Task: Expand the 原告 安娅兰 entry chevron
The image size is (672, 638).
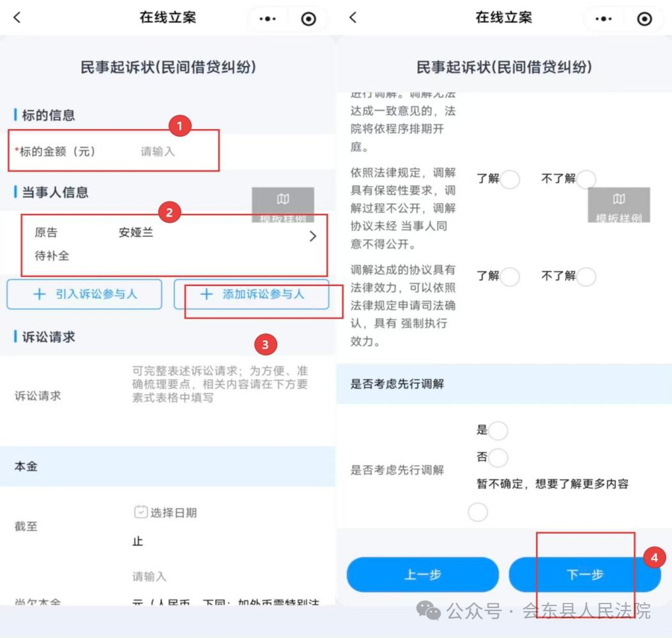Action: coord(313,236)
